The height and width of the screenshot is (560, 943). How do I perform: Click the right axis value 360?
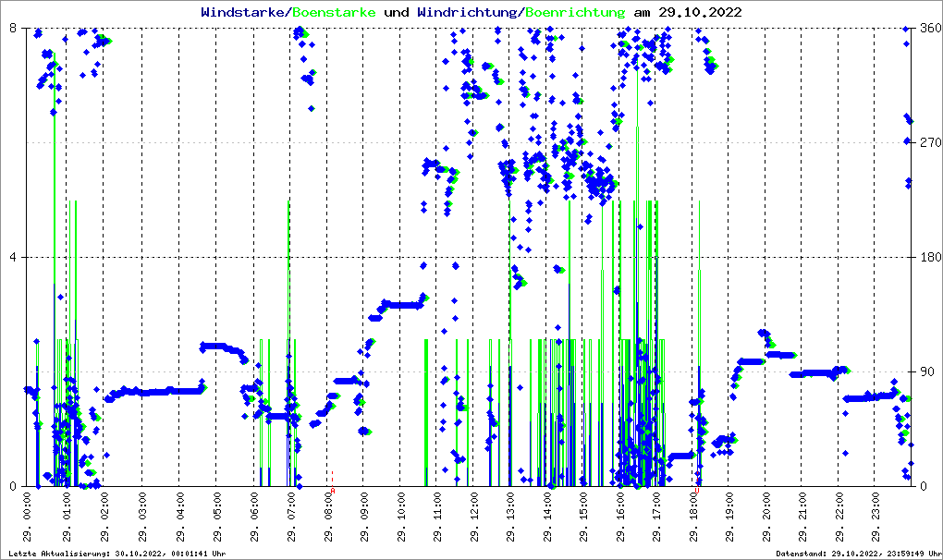(x=931, y=28)
